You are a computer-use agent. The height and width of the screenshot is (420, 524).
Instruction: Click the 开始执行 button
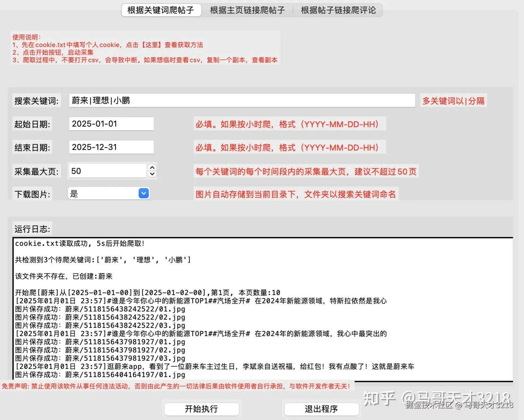[201, 409]
